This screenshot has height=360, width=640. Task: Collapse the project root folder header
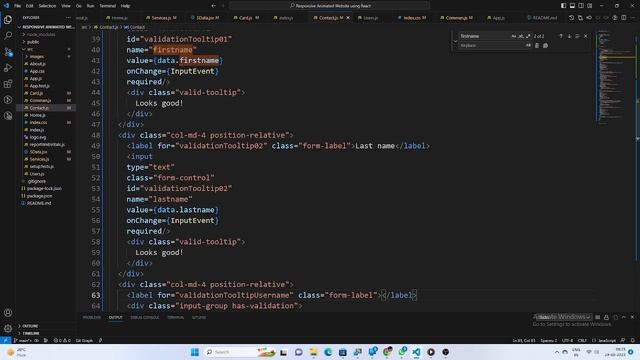(x=46, y=27)
